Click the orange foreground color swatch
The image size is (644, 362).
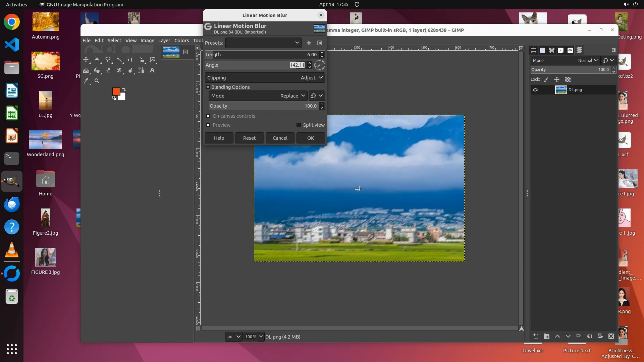tap(116, 92)
